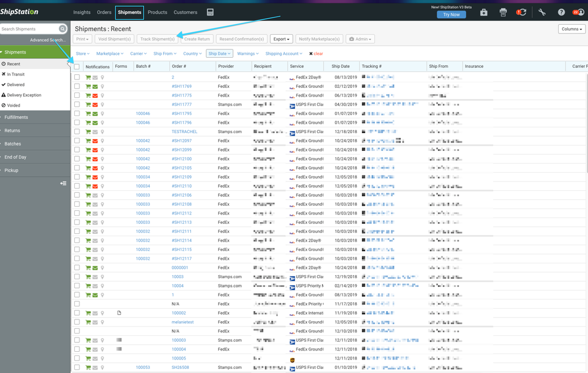Select the checkbox for order TESTRACHEL
588x373 pixels.
[77, 132]
